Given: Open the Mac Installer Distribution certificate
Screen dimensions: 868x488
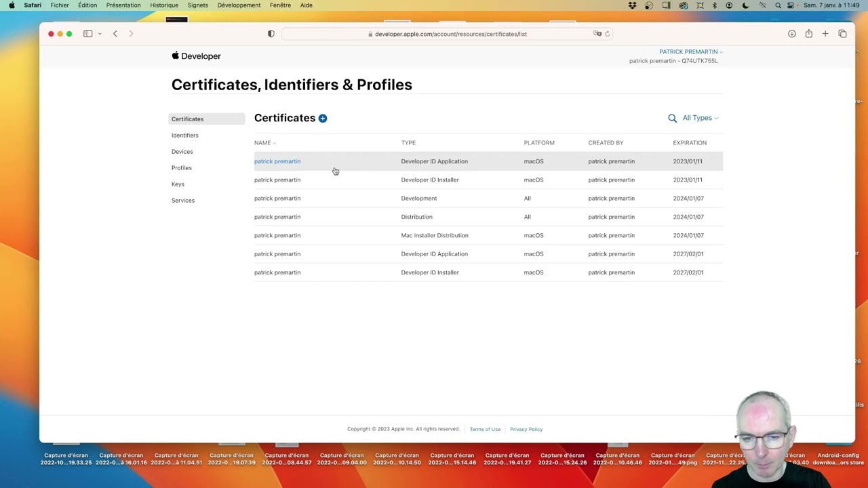Looking at the screenshot, I should click(x=488, y=235).
